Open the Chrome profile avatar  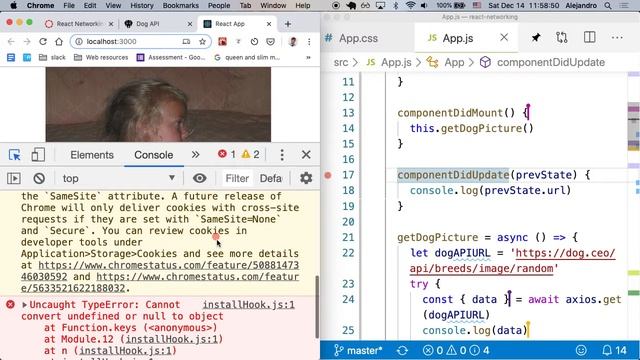293,41
